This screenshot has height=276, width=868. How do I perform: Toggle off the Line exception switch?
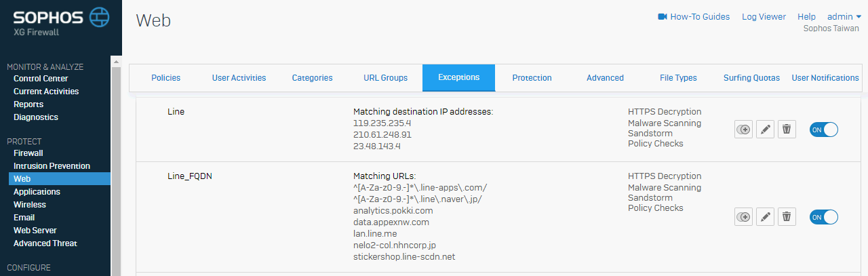click(x=824, y=129)
